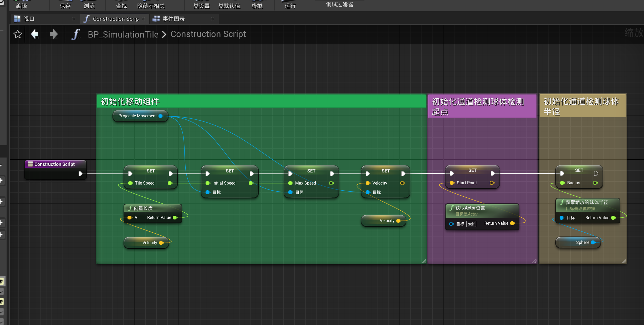Click the 运行 (Play) icon
The height and width of the screenshot is (325, 644).
(289, 4)
